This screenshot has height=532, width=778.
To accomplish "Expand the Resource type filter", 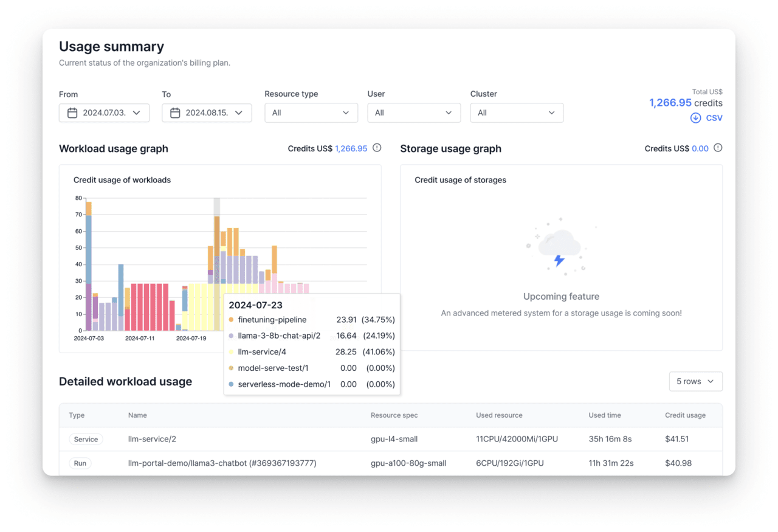I will 311,113.
